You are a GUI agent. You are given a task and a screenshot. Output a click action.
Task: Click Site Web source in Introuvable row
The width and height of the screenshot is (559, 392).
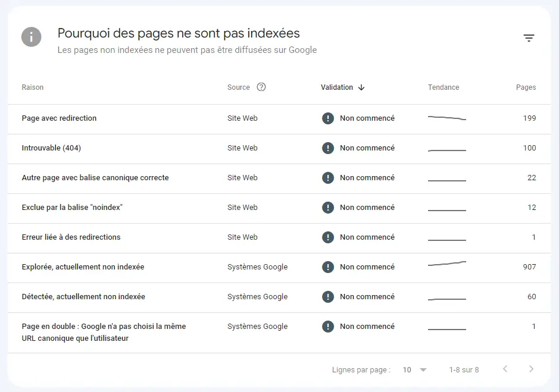(x=242, y=148)
